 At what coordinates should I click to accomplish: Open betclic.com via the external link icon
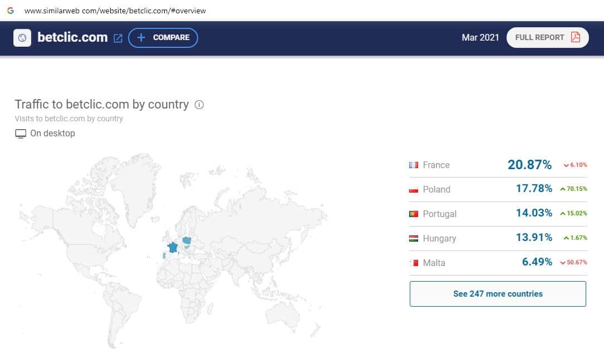118,38
